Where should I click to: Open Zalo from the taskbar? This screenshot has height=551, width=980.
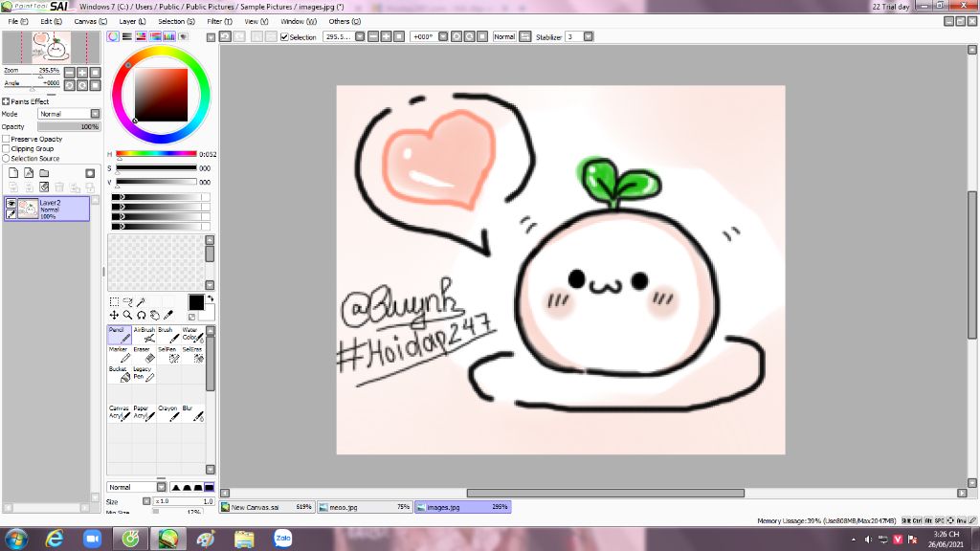pyautogui.click(x=282, y=539)
